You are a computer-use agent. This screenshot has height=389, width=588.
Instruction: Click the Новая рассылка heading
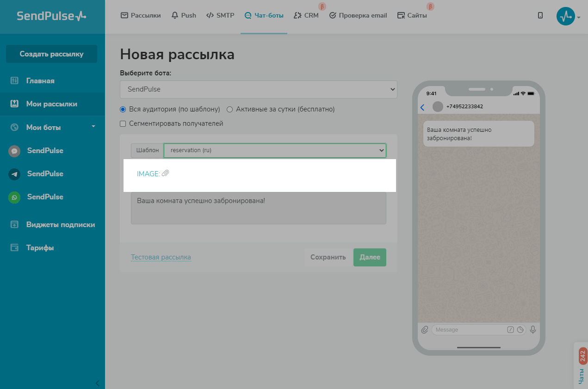coord(177,55)
